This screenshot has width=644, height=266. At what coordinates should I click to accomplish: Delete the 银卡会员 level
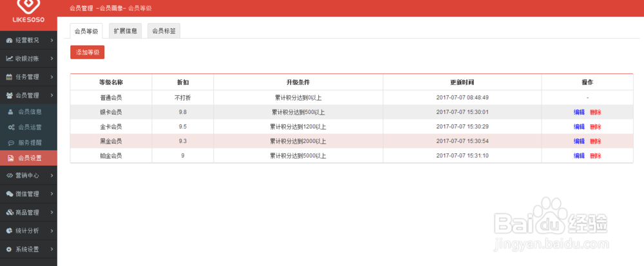(x=596, y=112)
